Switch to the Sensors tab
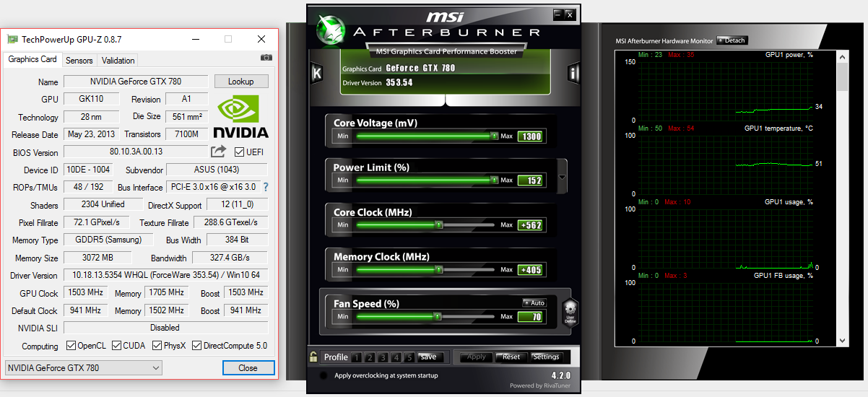Screen dimensions: 868x397 pos(79,61)
